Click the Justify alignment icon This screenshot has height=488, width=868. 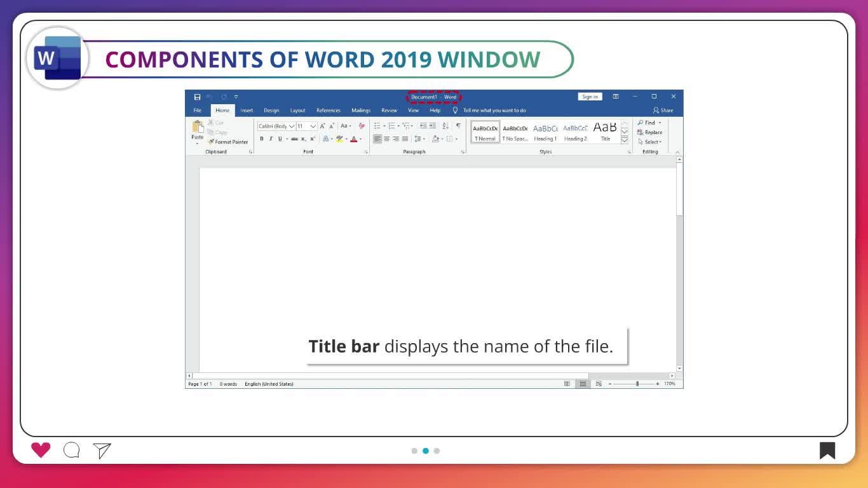(x=405, y=139)
